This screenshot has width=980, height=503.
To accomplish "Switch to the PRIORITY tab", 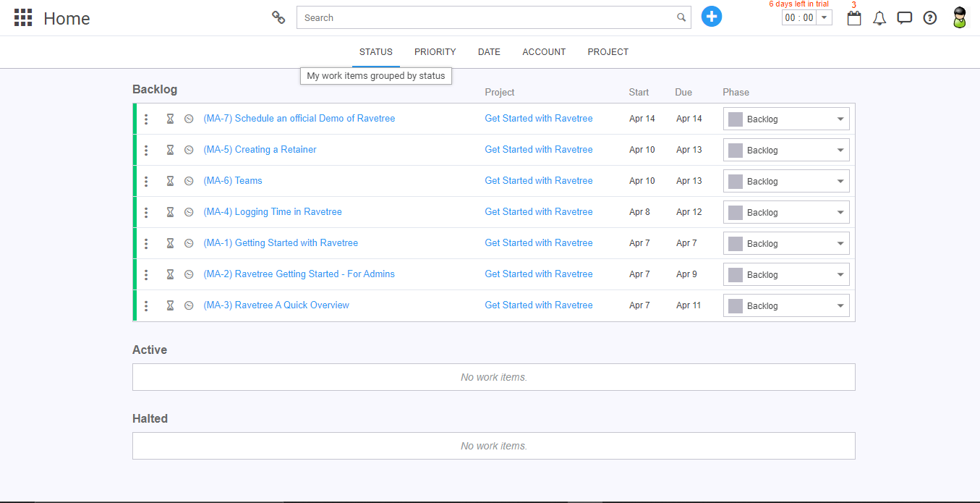I will pos(435,52).
